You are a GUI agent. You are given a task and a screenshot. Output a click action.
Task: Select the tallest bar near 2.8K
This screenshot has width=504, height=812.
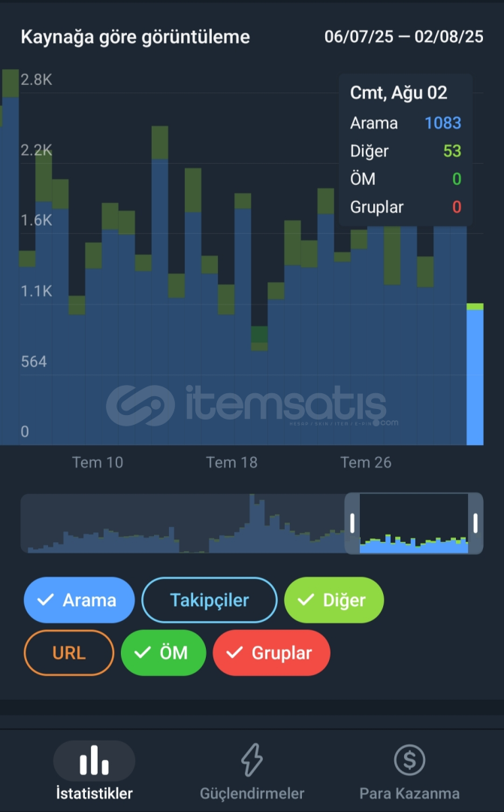pyautogui.click(x=11, y=257)
